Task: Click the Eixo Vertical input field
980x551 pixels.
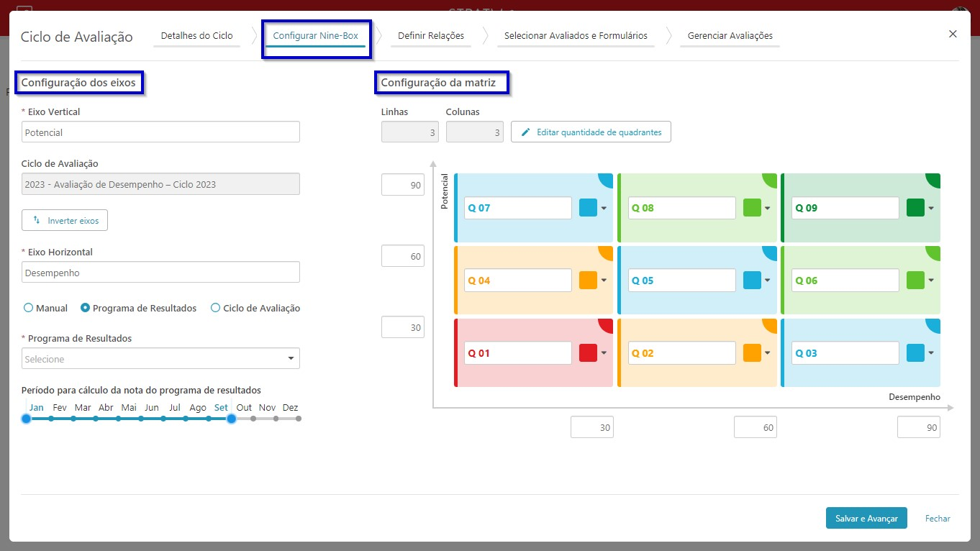Action: [160, 132]
